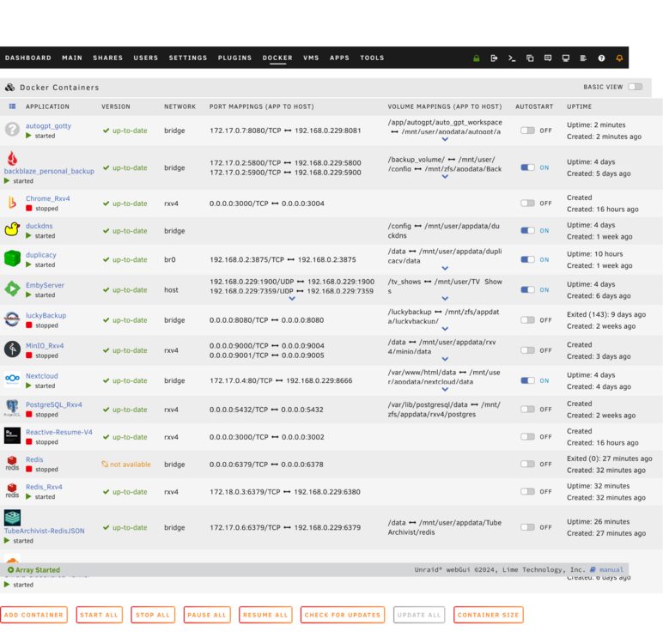
Task: Open the Users menu item
Action: (x=146, y=58)
